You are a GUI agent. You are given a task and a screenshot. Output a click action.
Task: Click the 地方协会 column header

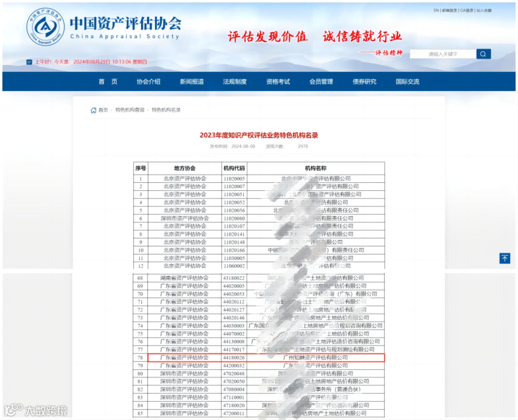click(x=185, y=168)
